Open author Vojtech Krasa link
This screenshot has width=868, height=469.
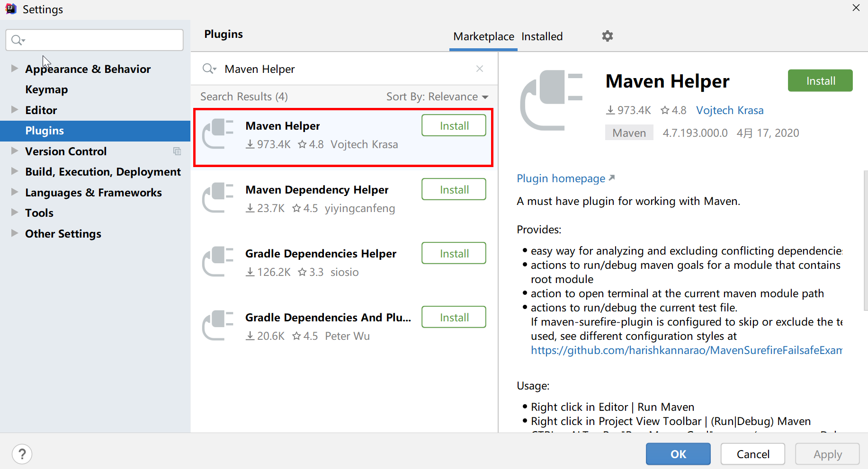click(730, 110)
